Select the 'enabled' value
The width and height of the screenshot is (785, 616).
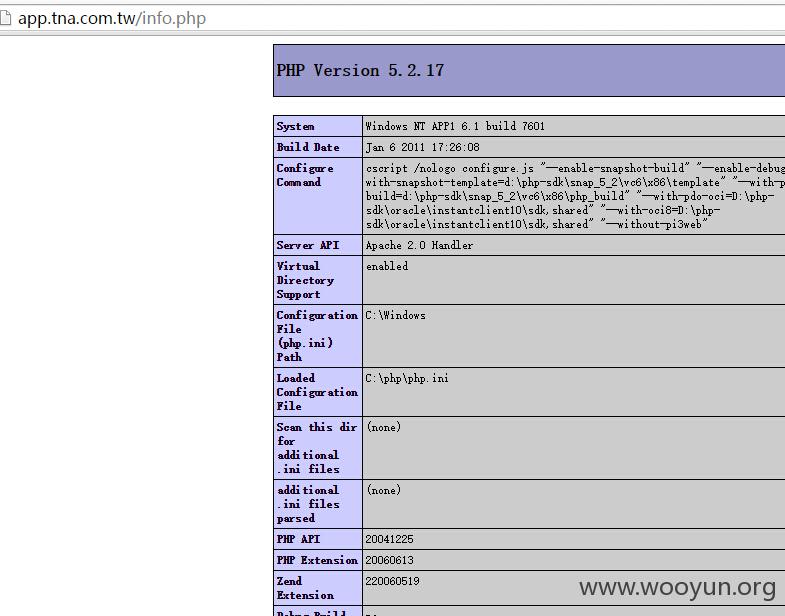coord(386,266)
